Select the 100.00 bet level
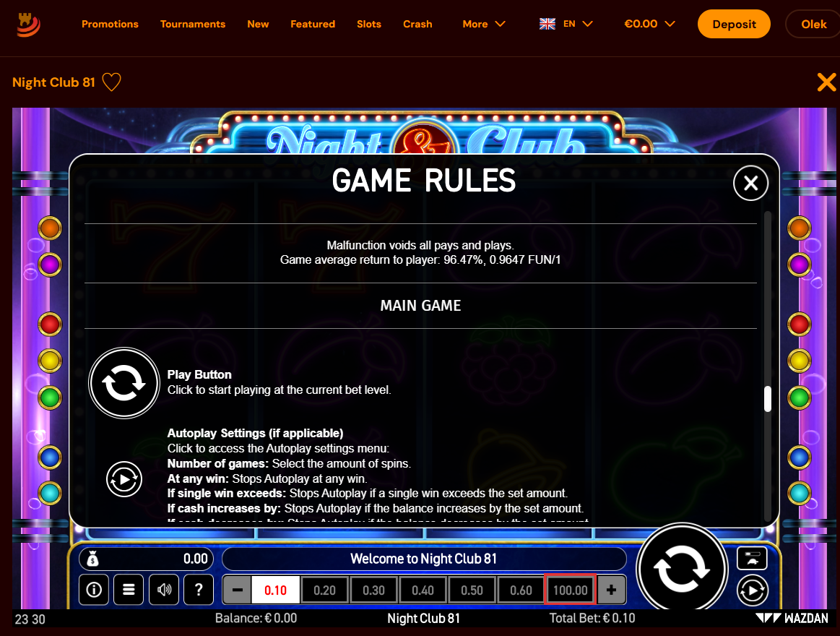Image resolution: width=840 pixels, height=636 pixels. tap(570, 590)
